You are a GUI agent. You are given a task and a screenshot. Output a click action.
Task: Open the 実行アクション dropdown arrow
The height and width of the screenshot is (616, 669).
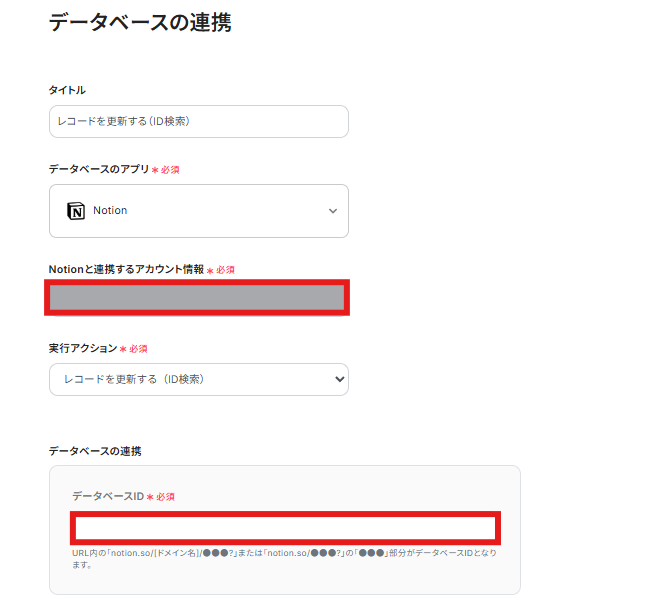340,379
